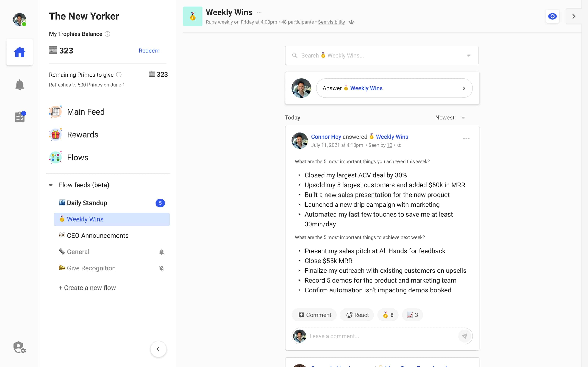Unmute notifications for the General flow
Viewport: 588px width, 367px height.
point(162,252)
